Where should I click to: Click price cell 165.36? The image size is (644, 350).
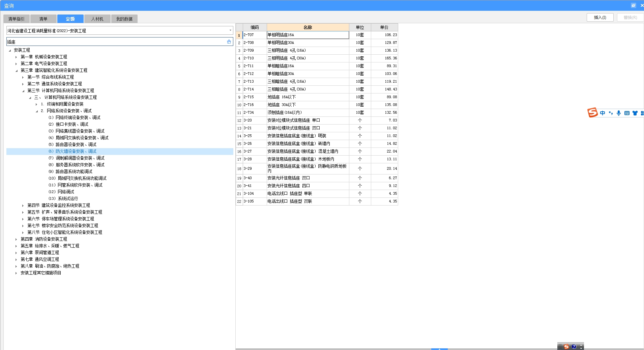tap(384, 58)
